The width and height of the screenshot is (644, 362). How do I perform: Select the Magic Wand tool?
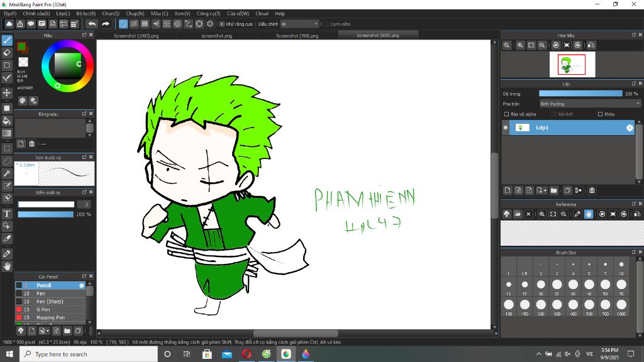point(7,174)
